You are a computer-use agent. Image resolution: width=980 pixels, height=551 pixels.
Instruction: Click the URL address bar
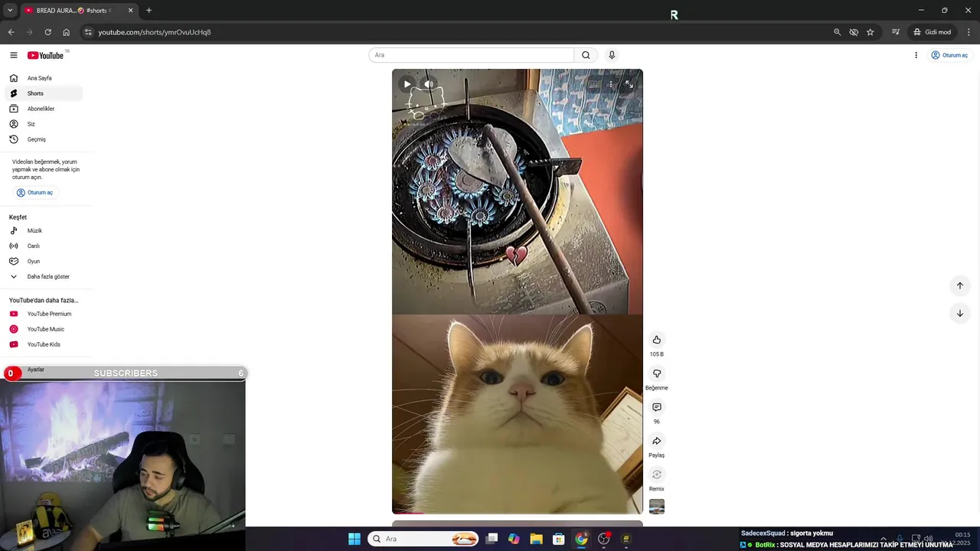click(459, 32)
